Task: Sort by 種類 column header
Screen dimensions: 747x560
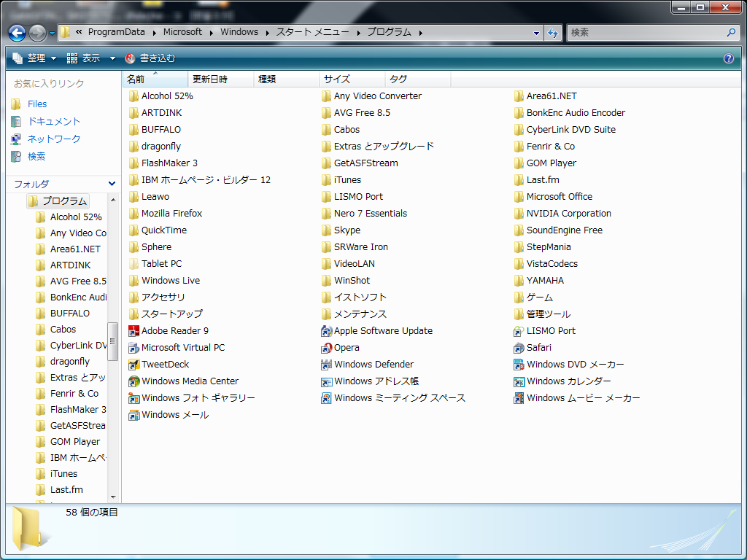Action: click(286, 79)
